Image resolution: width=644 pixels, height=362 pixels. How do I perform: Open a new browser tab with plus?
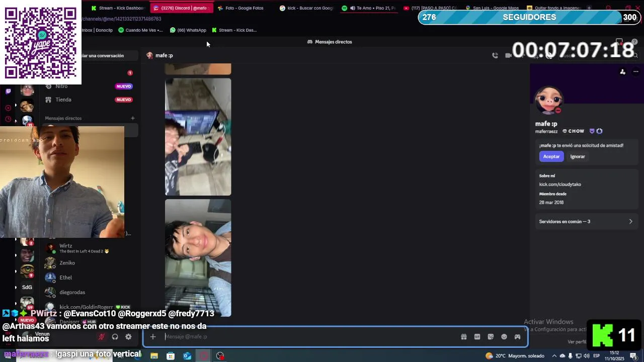(589, 8)
